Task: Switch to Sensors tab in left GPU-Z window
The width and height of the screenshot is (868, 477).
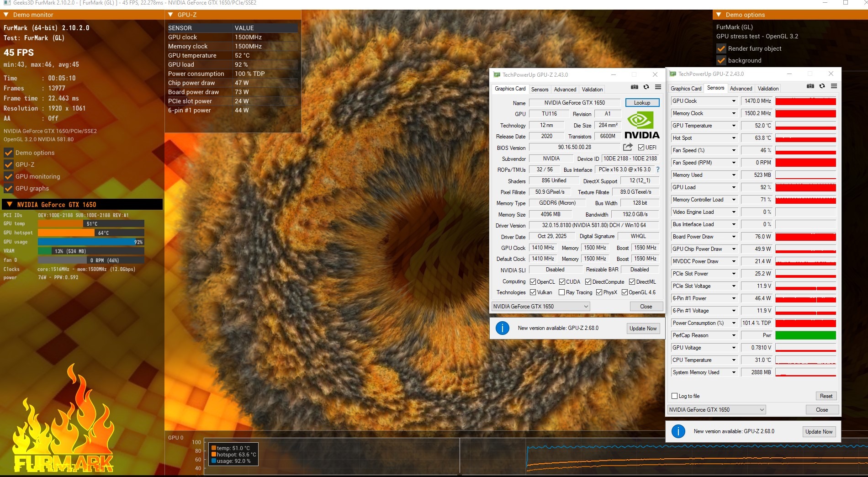Action: (540, 90)
